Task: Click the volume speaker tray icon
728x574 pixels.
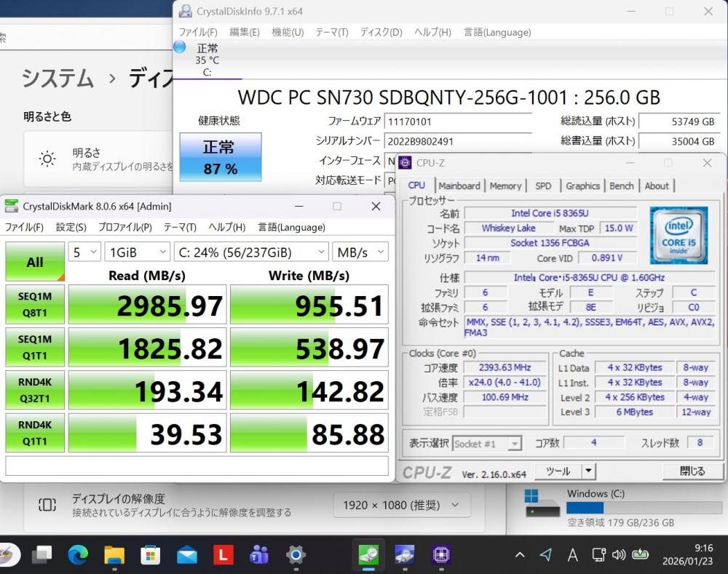Action: (619, 555)
